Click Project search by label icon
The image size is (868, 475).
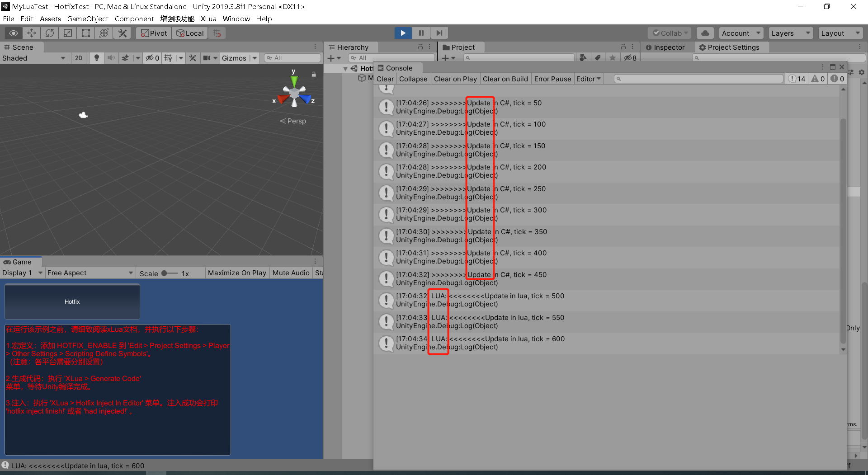598,58
